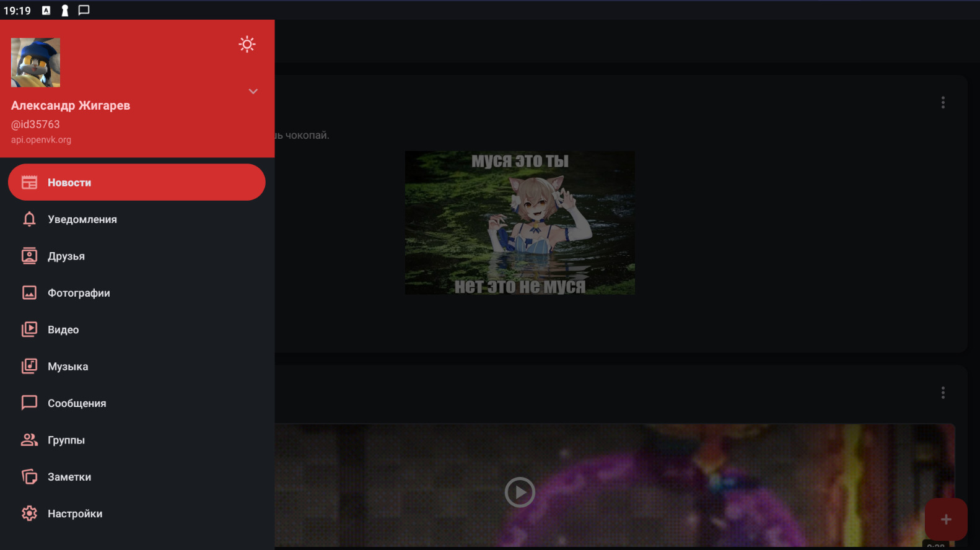980x550 pixels.
Task: Click the Друзья contacts icon
Action: click(29, 256)
